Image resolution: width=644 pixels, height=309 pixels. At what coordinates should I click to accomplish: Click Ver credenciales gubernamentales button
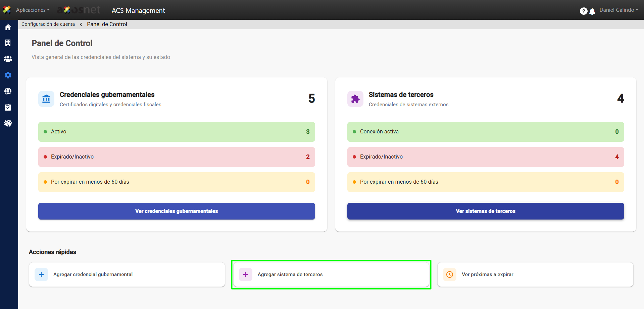177,211
